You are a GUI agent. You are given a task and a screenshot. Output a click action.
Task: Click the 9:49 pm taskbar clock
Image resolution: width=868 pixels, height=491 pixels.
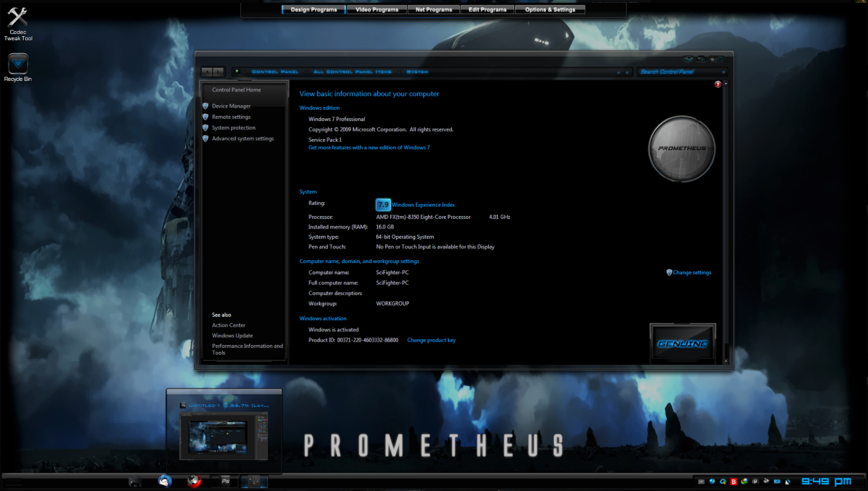click(826, 481)
